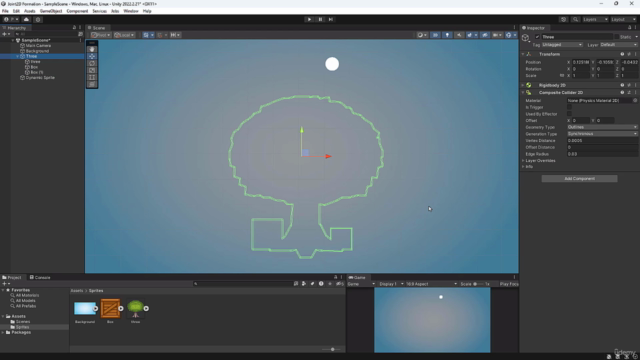Select the Transform tool in Scene

click(x=92, y=84)
